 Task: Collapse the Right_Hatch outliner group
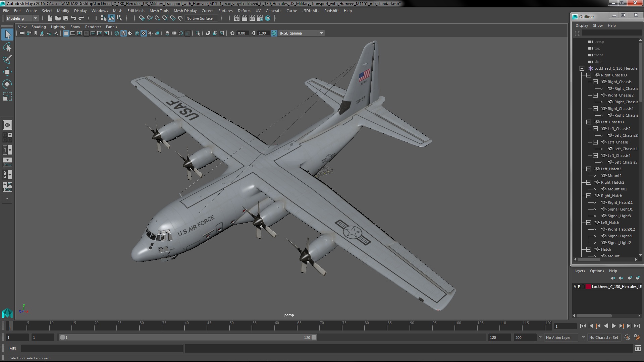tap(589, 196)
